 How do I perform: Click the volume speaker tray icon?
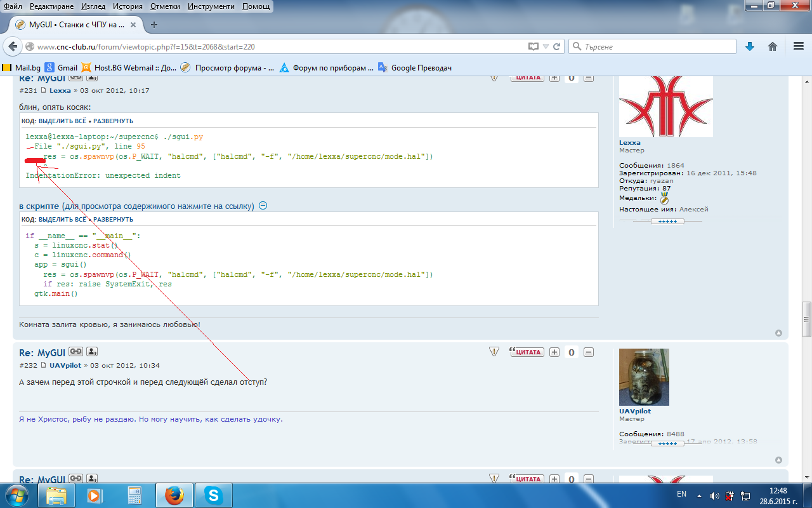pos(715,495)
